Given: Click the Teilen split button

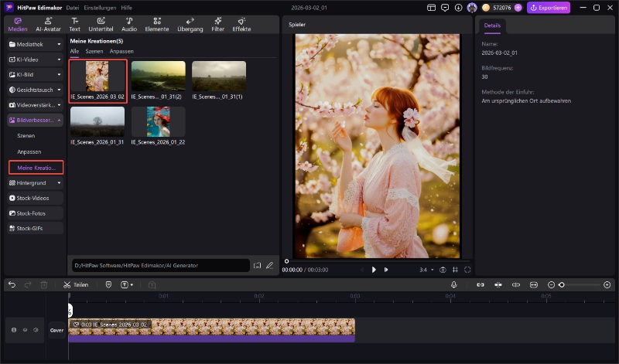Looking at the screenshot, I should click(x=75, y=285).
